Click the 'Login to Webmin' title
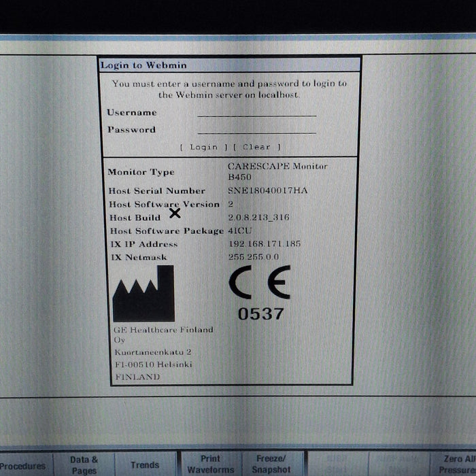This screenshot has height=476, width=476. [x=143, y=65]
